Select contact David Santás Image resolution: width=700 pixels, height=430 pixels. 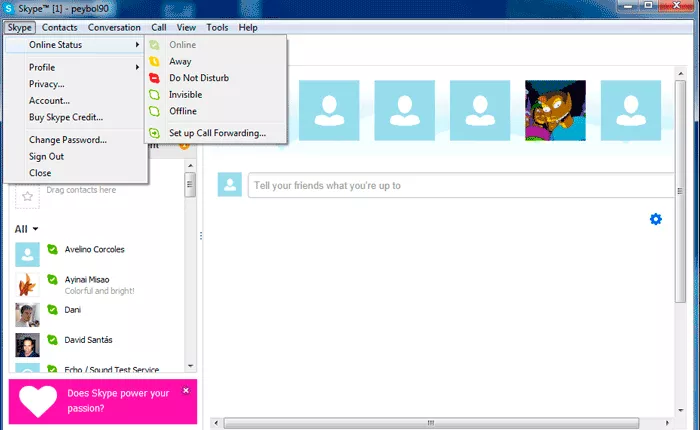pyautogui.click(x=98, y=345)
